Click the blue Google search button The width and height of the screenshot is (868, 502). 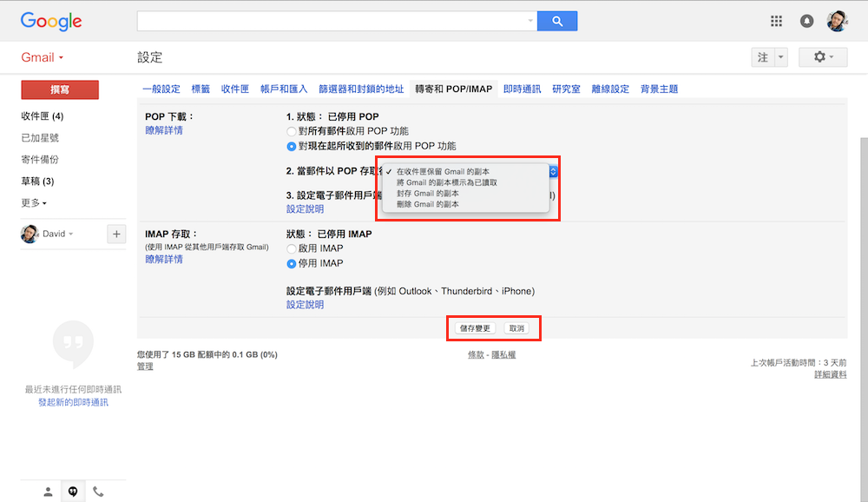click(x=557, y=21)
